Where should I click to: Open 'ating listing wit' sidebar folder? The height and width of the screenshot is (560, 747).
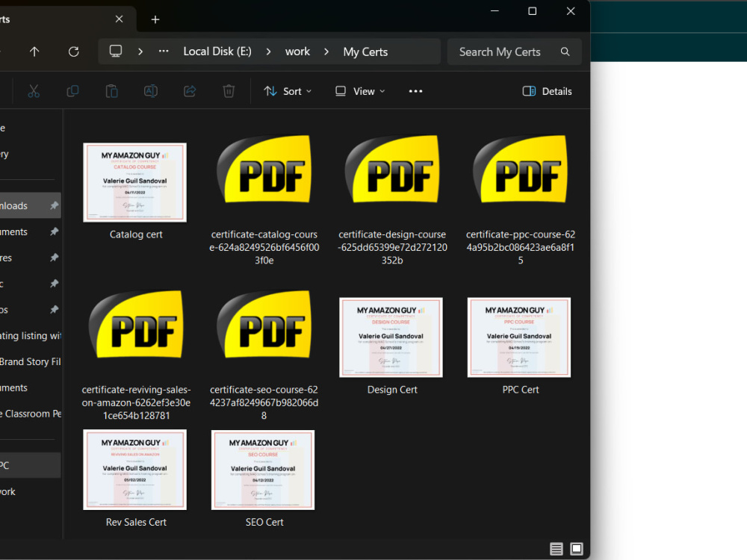point(30,336)
